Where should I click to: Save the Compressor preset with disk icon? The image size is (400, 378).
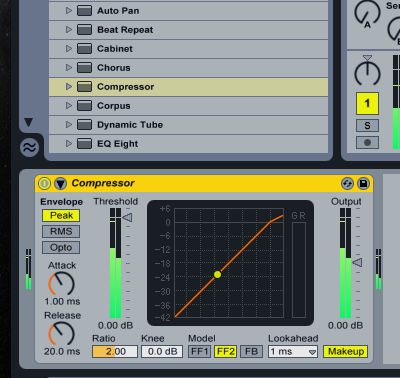[x=363, y=184]
